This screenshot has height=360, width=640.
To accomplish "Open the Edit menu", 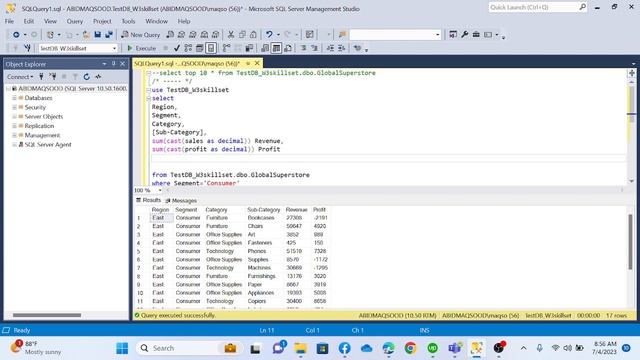I will click(29, 21).
